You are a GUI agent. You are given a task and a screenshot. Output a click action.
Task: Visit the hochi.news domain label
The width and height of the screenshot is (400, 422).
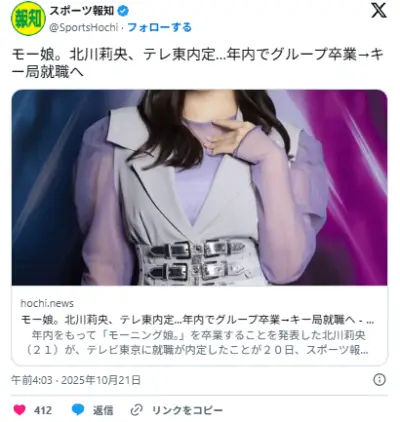(47, 303)
